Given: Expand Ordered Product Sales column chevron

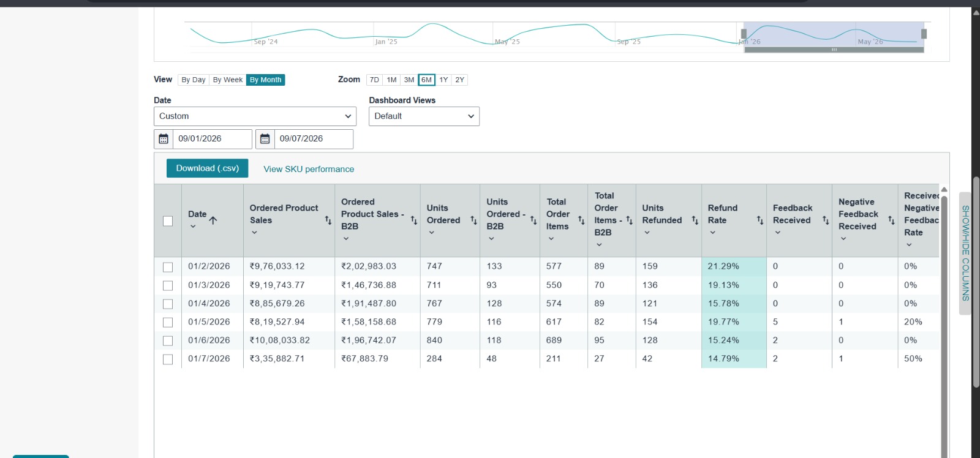Looking at the screenshot, I should (x=254, y=233).
